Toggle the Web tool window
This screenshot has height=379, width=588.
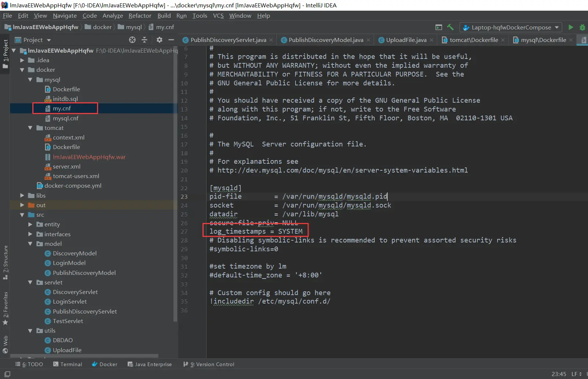point(5,344)
